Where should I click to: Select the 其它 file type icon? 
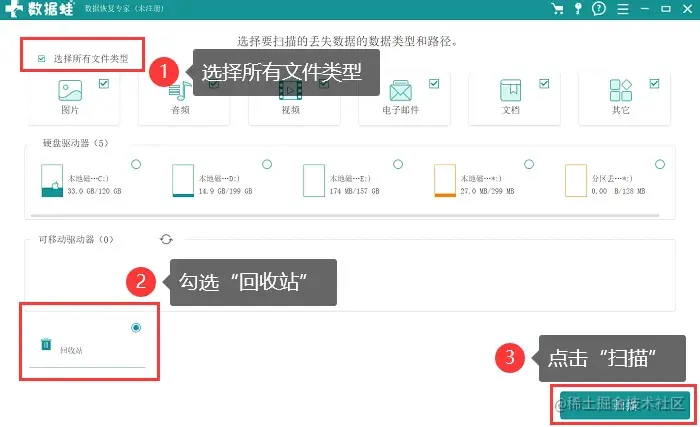click(621, 90)
